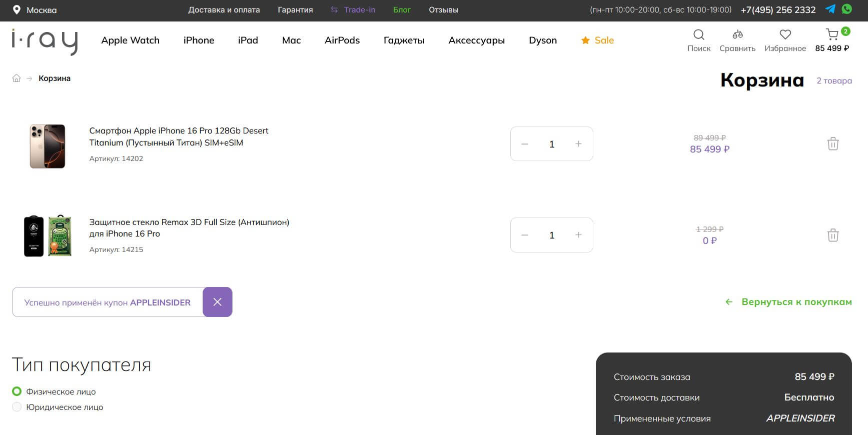Screen dimensions: 868x435
Task: Open Защитное стекло Remax 3D product title
Action: [x=189, y=227]
